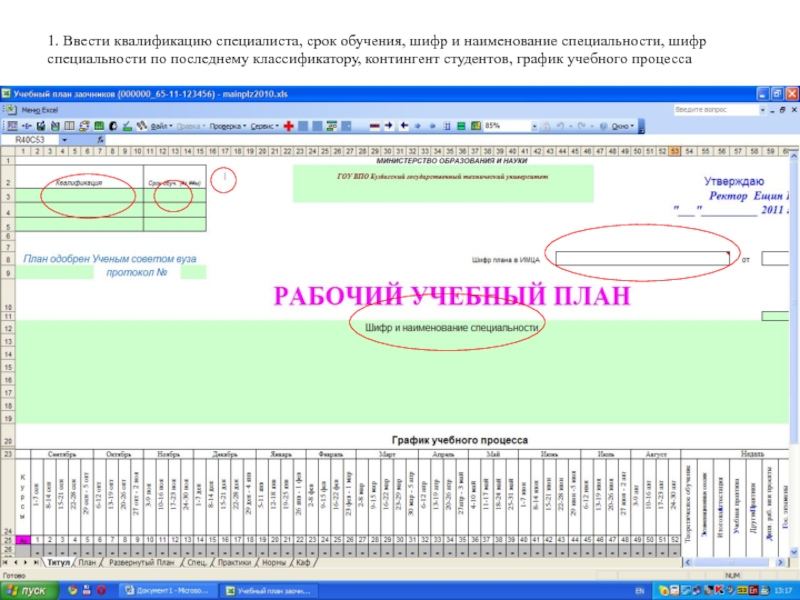This screenshot has height=600, width=800.
Task: Click the vertical scrollbar down arrow
Action: (794, 552)
